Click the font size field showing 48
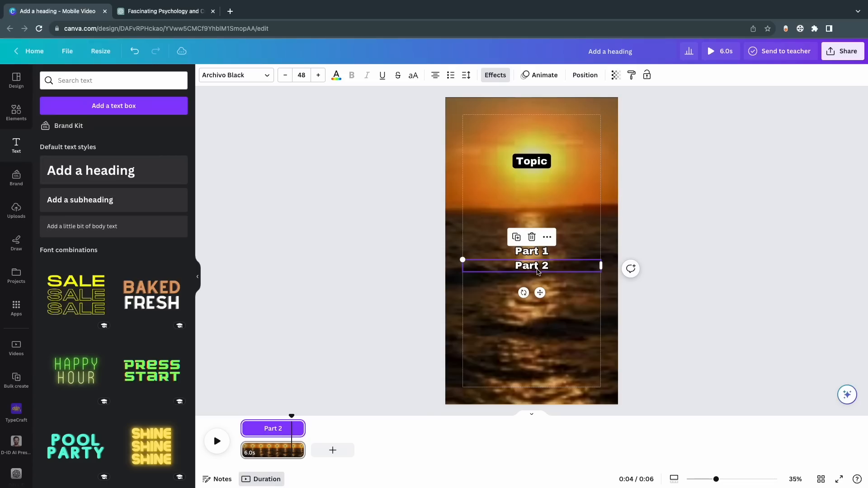The image size is (868, 488). 302,75
